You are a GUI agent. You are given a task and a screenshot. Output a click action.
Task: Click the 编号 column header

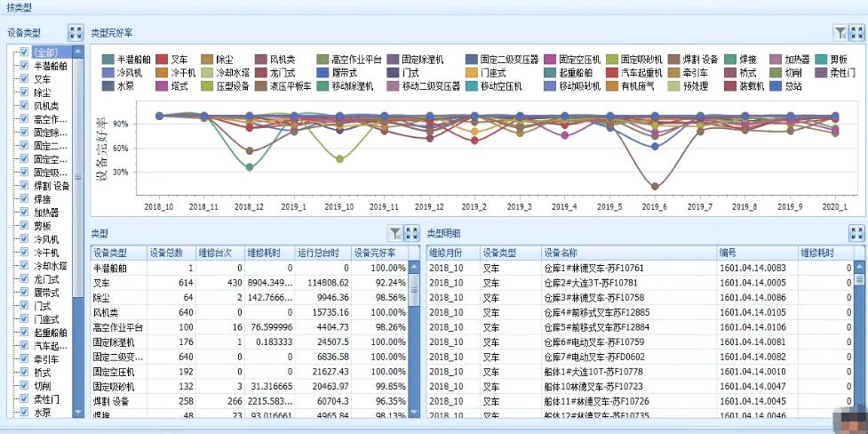(755, 253)
